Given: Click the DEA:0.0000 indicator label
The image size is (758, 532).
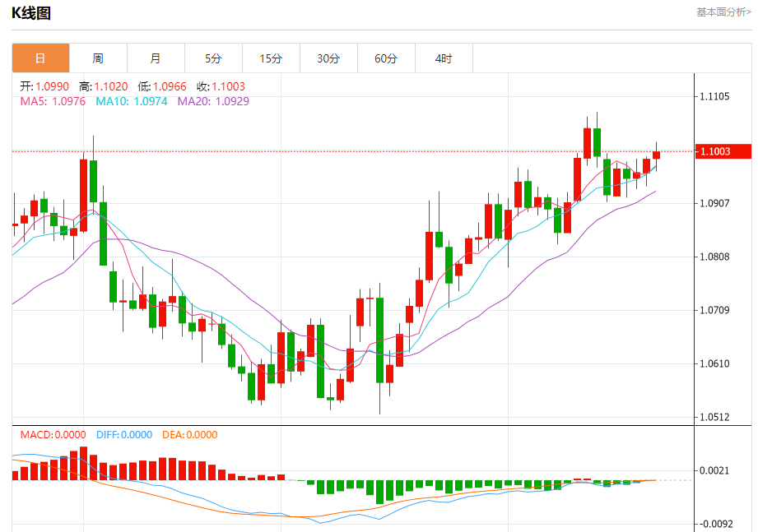Looking at the screenshot, I should [x=190, y=434].
